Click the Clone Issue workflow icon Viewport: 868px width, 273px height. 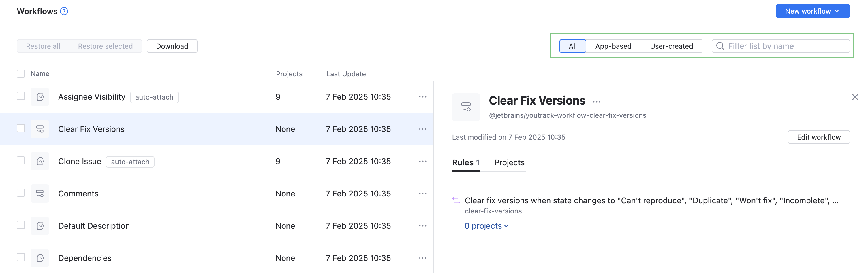40,161
